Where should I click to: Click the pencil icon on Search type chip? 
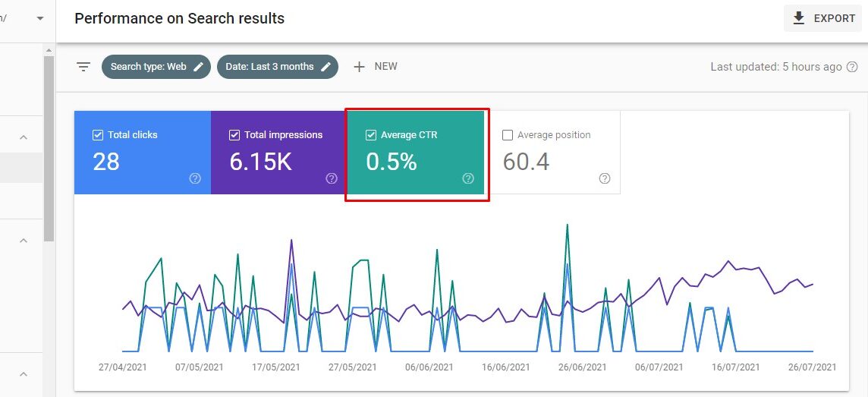click(x=198, y=67)
